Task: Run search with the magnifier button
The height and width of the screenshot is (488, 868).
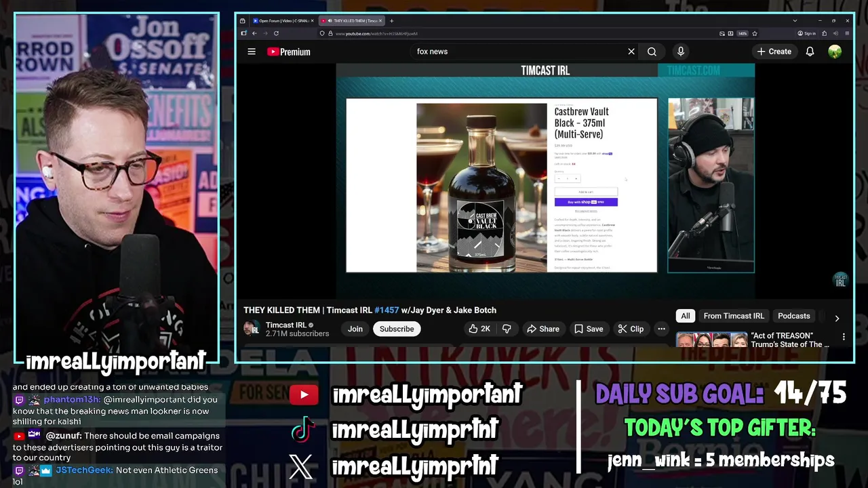Action: (652, 52)
